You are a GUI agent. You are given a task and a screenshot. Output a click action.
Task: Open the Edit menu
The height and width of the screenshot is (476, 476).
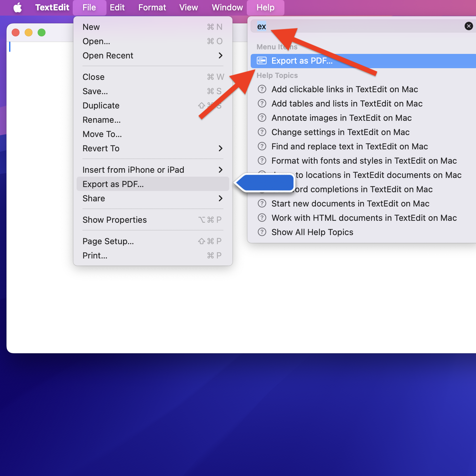coord(117,7)
